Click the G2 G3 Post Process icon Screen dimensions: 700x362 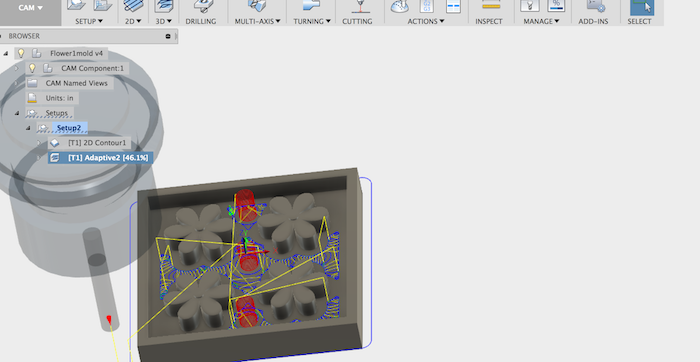click(427, 6)
